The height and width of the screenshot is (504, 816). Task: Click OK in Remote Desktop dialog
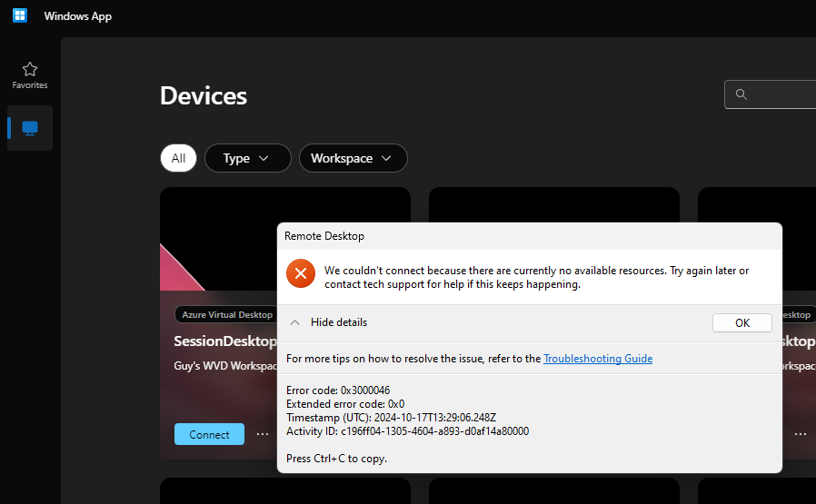(742, 323)
